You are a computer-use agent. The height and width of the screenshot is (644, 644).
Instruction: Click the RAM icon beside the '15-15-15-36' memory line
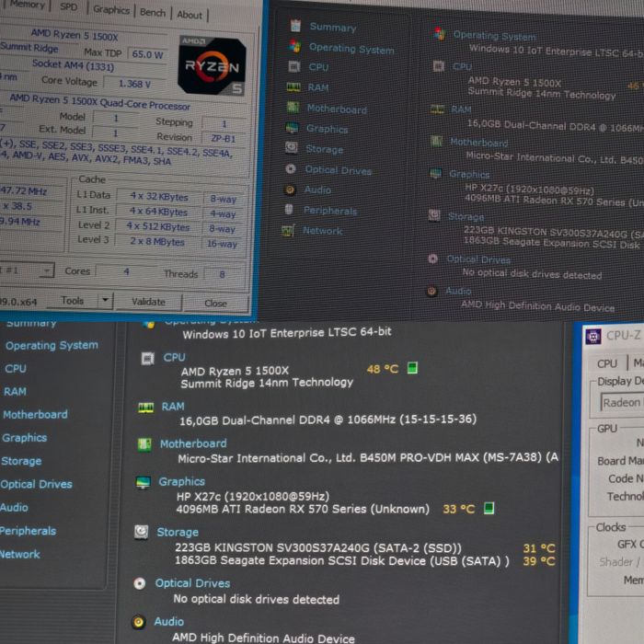146,408
